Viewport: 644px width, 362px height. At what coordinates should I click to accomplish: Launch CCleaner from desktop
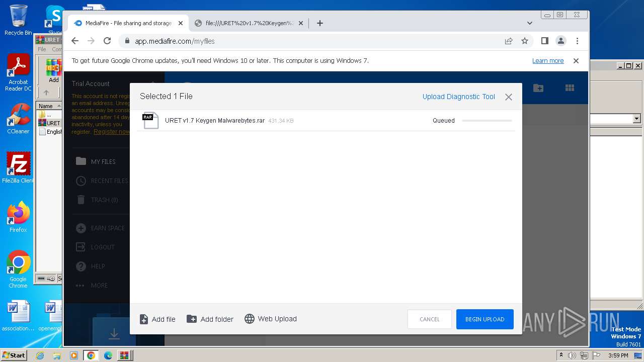click(18, 119)
